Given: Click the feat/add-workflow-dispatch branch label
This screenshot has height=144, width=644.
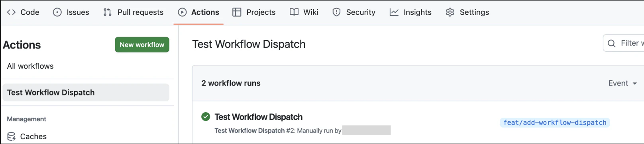Looking at the screenshot, I should pyautogui.click(x=555, y=123).
